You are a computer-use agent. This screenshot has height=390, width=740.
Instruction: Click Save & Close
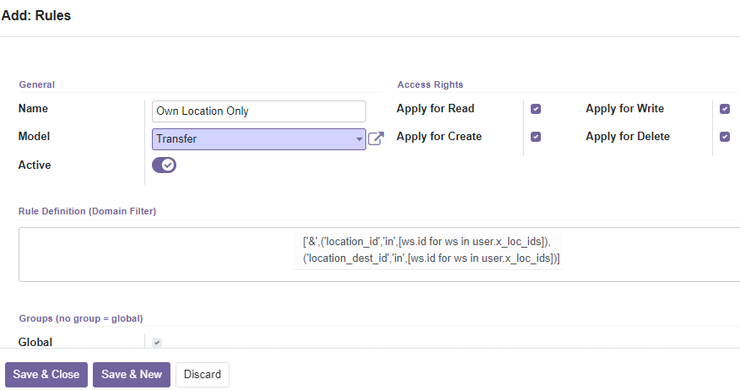click(46, 374)
